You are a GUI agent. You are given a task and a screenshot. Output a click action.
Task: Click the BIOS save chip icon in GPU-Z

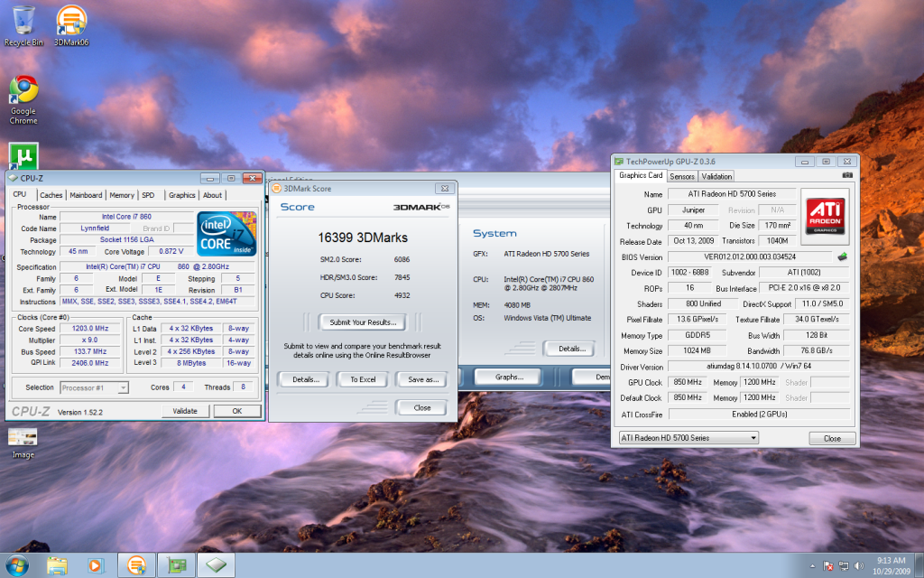point(843,256)
